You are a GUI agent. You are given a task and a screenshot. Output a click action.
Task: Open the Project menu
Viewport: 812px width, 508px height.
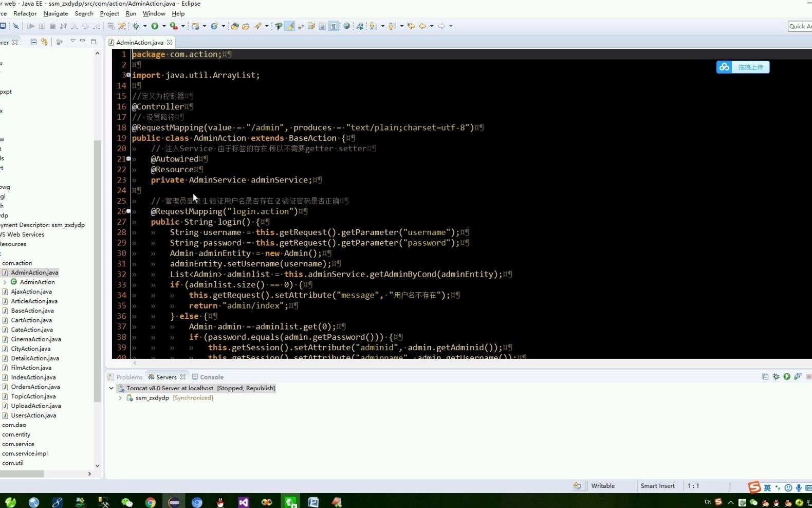pos(109,13)
